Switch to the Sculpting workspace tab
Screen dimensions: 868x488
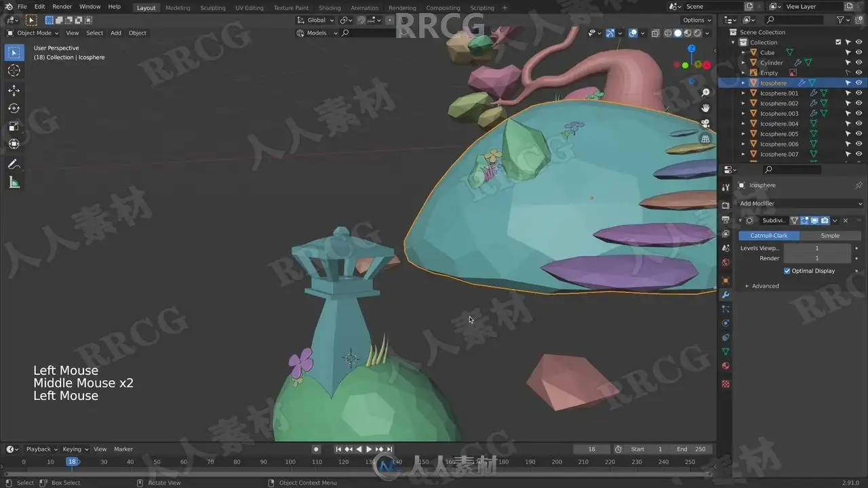212,8
